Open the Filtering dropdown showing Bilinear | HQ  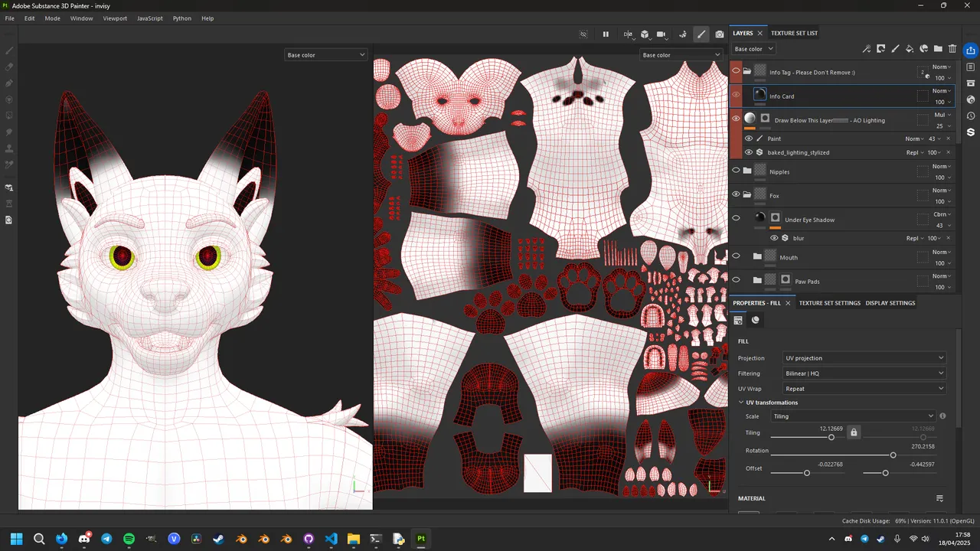click(864, 373)
